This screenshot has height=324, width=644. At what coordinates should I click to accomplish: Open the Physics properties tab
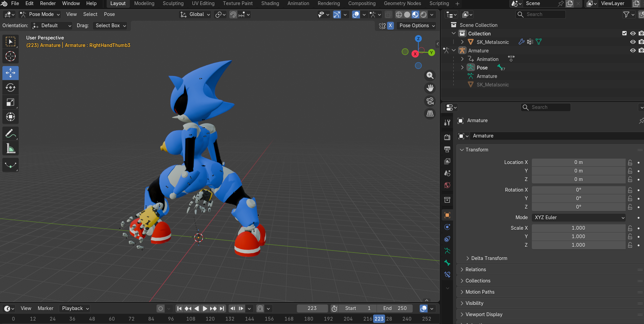pyautogui.click(x=447, y=227)
